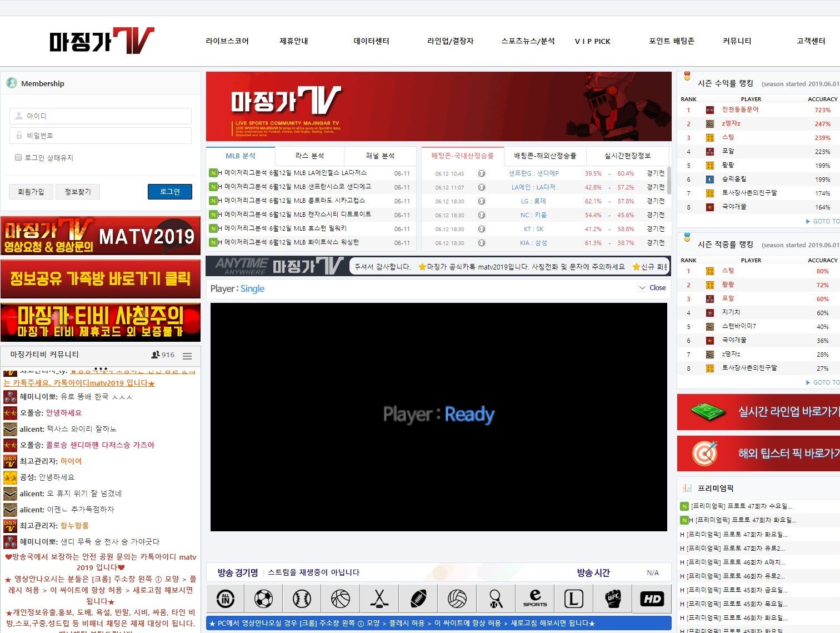The height and width of the screenshot is (633, 840).
Task: Select the American football filter icon
Action: 418,599
